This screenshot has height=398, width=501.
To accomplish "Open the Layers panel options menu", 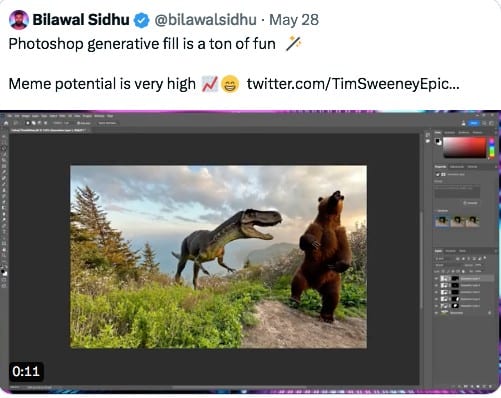I will (x=496, y=251).
